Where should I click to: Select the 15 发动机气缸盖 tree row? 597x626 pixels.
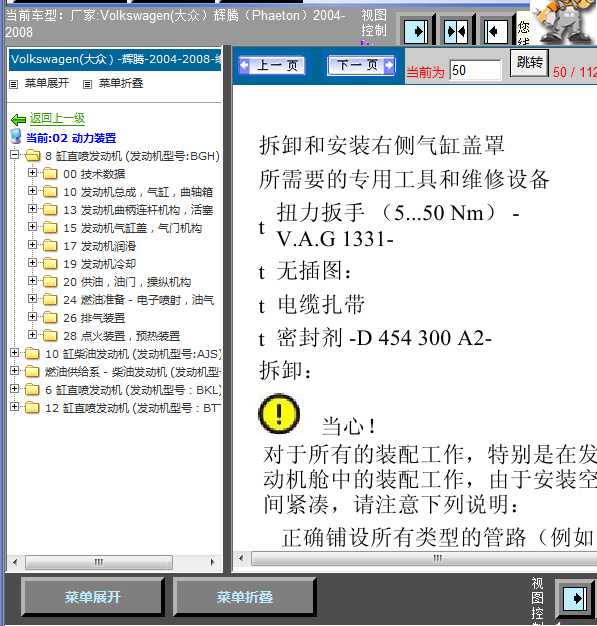tap(133, 228)
